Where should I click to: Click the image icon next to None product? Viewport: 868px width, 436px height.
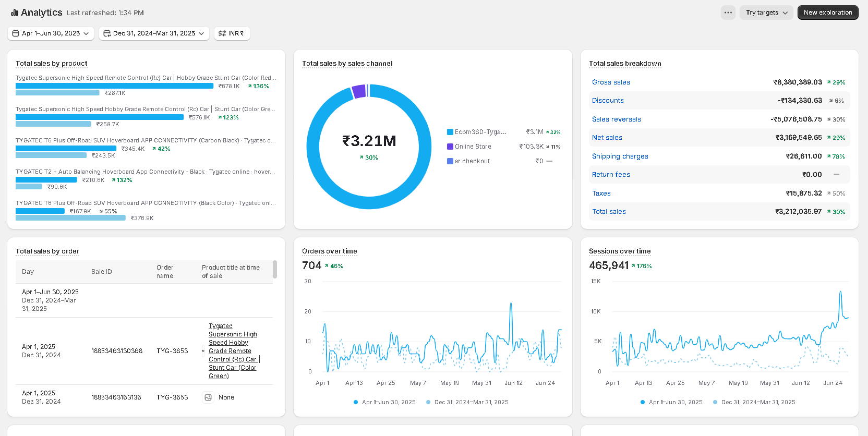pyautogui.click(x=208, y=397)
